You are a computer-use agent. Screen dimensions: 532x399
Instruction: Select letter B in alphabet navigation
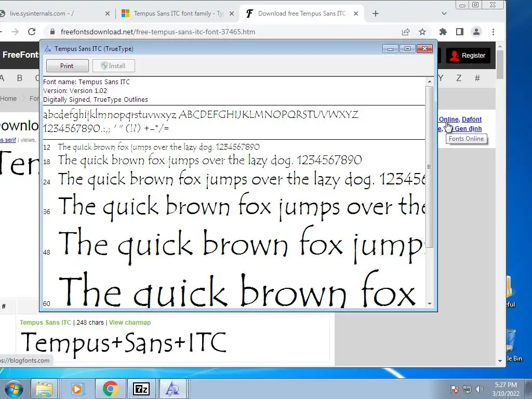(20, 78)
